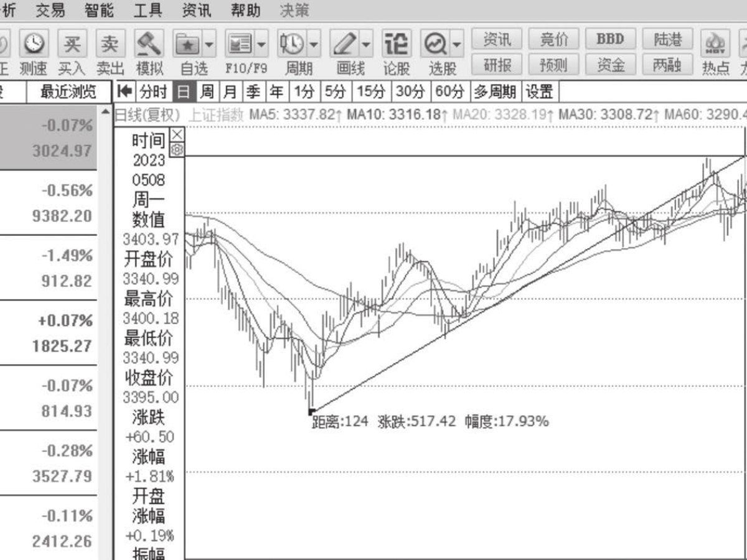
Task: Open the 设置 settings tab
Action: click(540, 92)
